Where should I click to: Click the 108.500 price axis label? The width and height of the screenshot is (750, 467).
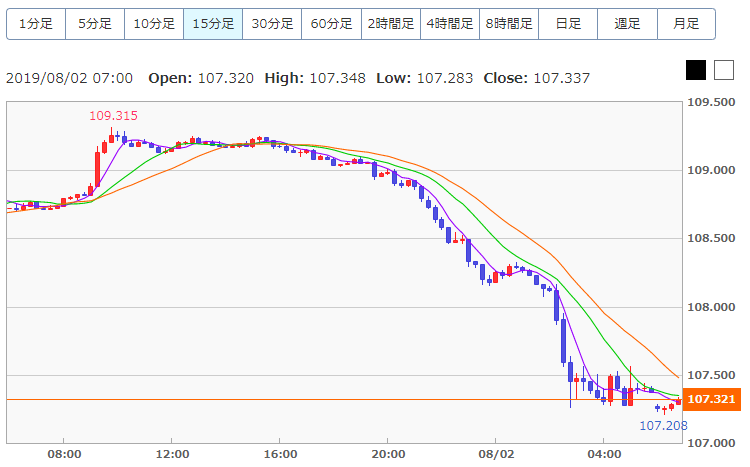711,238
